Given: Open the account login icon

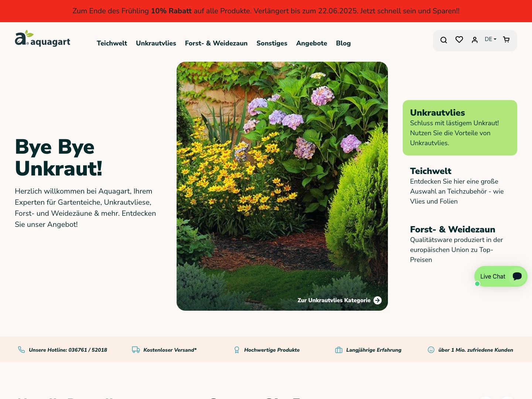Looking at the screenshot, I should 474,40.
